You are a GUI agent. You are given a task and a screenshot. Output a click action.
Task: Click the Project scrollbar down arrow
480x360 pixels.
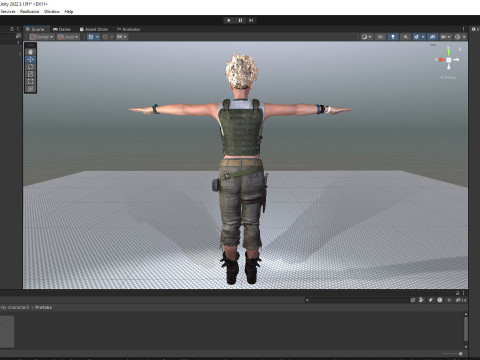click(465, 347)
